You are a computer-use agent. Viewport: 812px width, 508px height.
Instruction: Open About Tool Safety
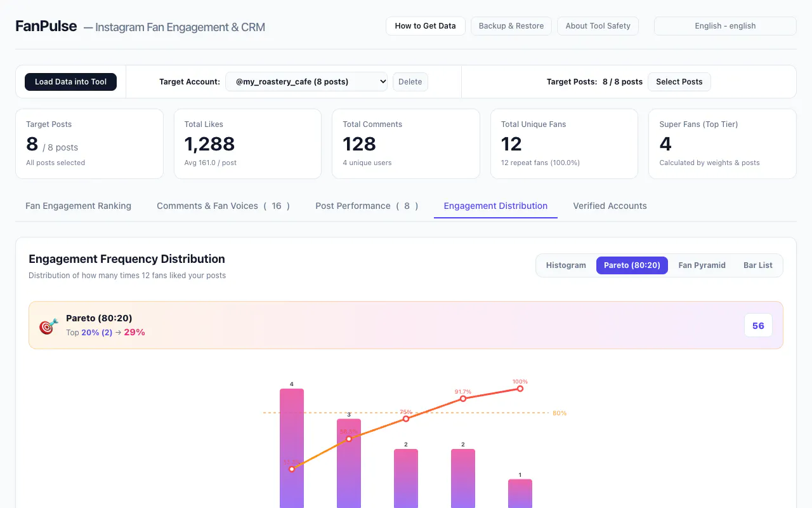598,26
